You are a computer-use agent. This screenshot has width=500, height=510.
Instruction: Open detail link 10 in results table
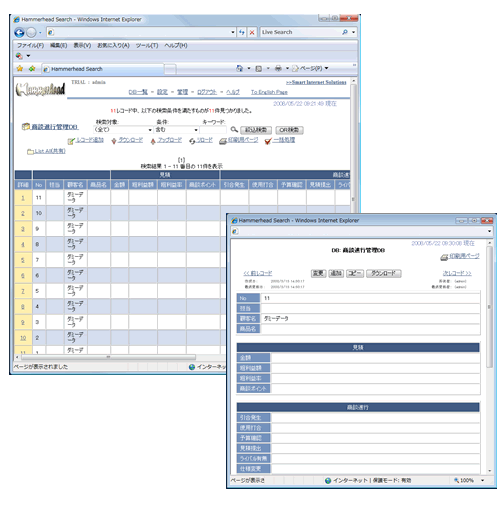[x=23, y=338]
